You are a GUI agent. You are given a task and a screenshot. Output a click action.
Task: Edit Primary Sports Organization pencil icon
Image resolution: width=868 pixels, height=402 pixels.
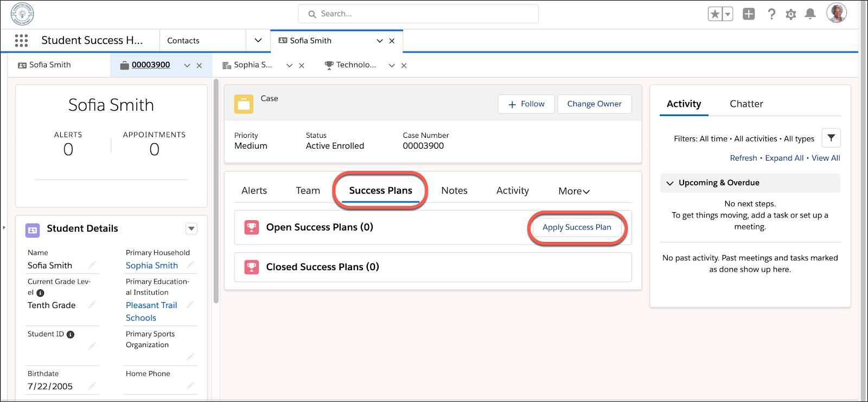click(190, 357)
